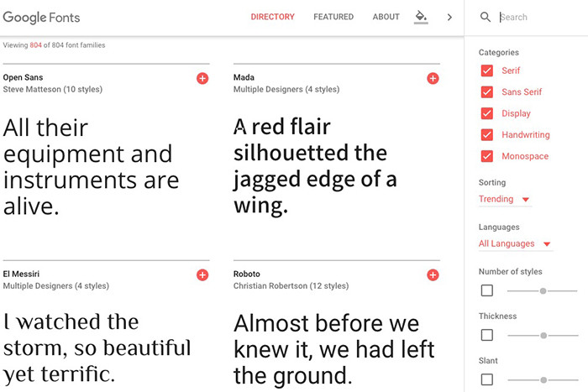Expand the All Languages dropdown
The image size is (588, 392).
coord(515,243)
